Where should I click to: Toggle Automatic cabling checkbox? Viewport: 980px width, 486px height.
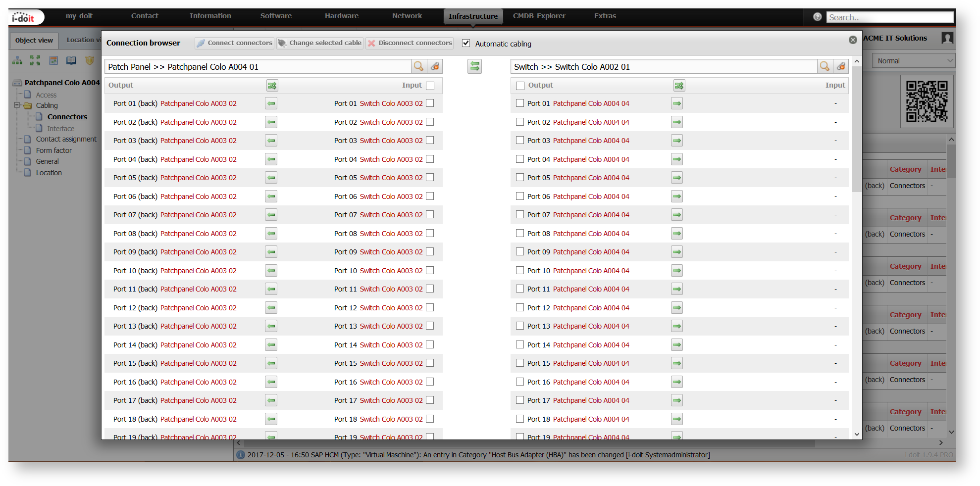[x=466, y=43]
